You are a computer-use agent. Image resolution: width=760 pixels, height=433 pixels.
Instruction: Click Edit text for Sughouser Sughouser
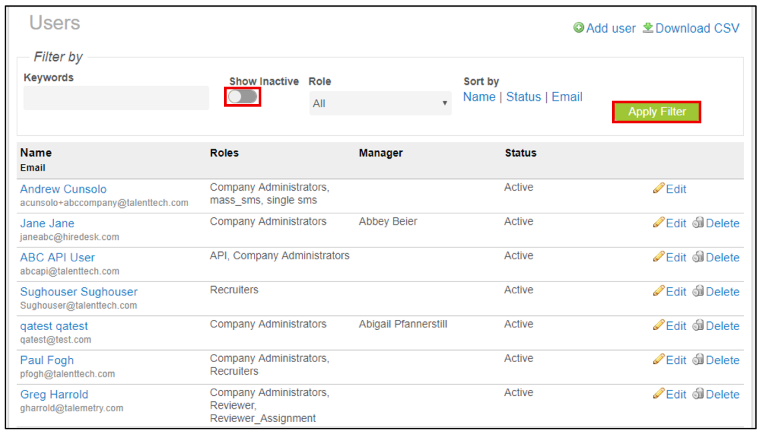pos(676,292)
